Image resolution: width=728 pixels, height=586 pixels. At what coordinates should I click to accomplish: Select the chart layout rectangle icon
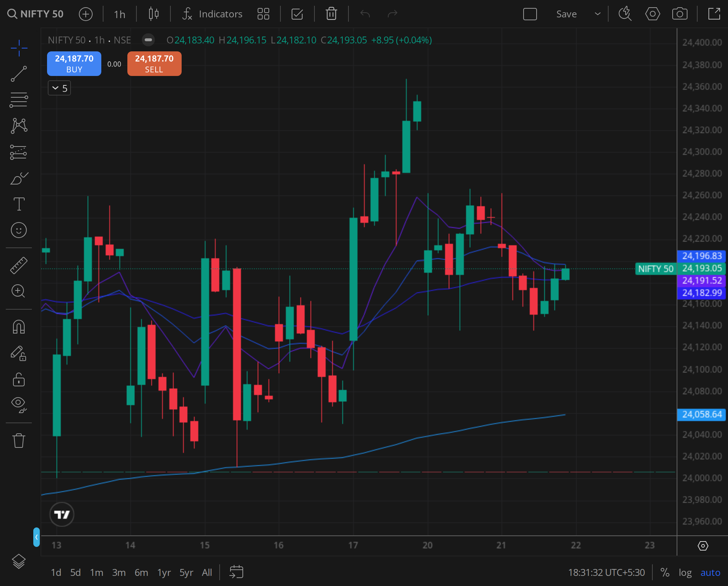pyautogui.click(x=530, y=14)
